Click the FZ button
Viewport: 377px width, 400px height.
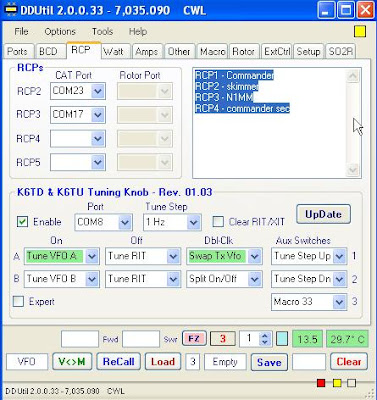[x=194, y=339]
